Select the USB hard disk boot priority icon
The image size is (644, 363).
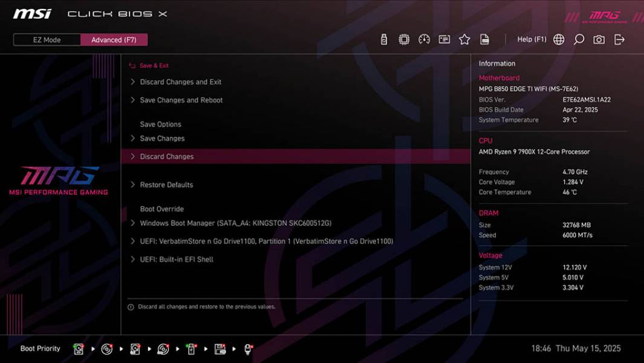click(x=135, y=349)
